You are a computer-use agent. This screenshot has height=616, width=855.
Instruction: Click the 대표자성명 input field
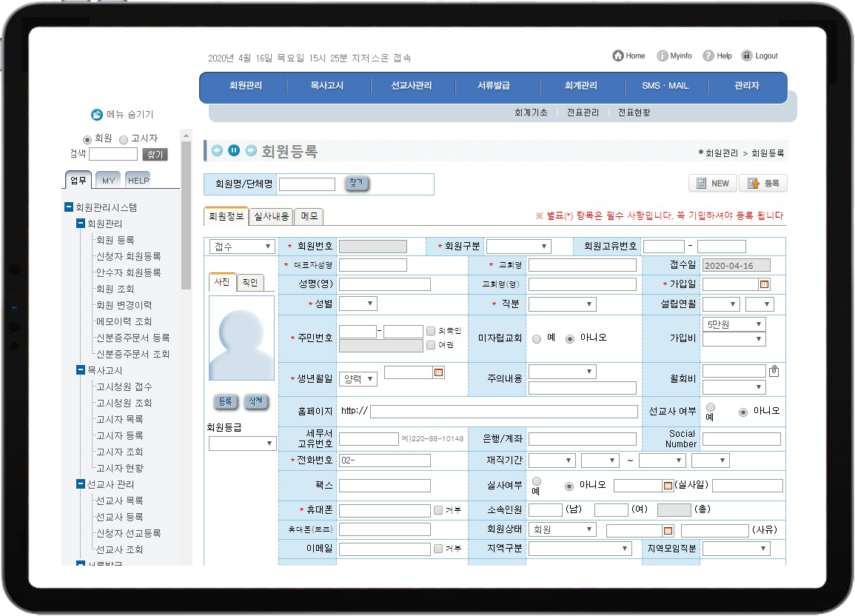pos(373,265)
